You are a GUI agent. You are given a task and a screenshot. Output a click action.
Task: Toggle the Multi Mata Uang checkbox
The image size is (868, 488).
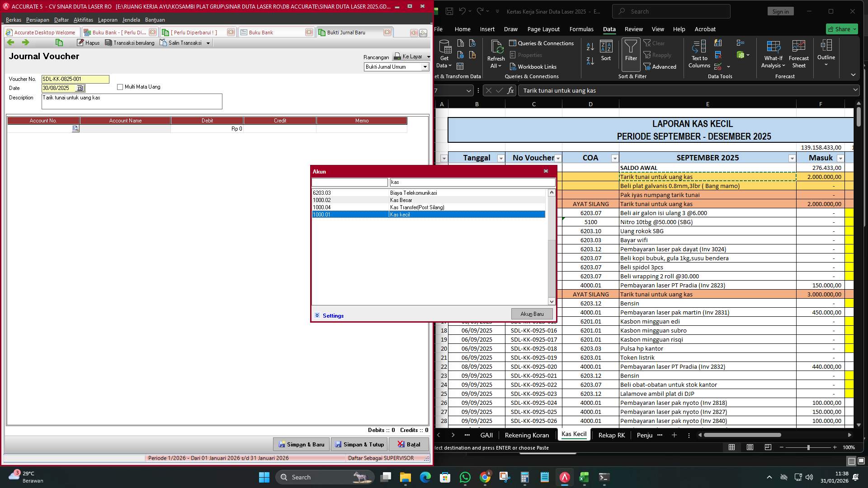120,87
